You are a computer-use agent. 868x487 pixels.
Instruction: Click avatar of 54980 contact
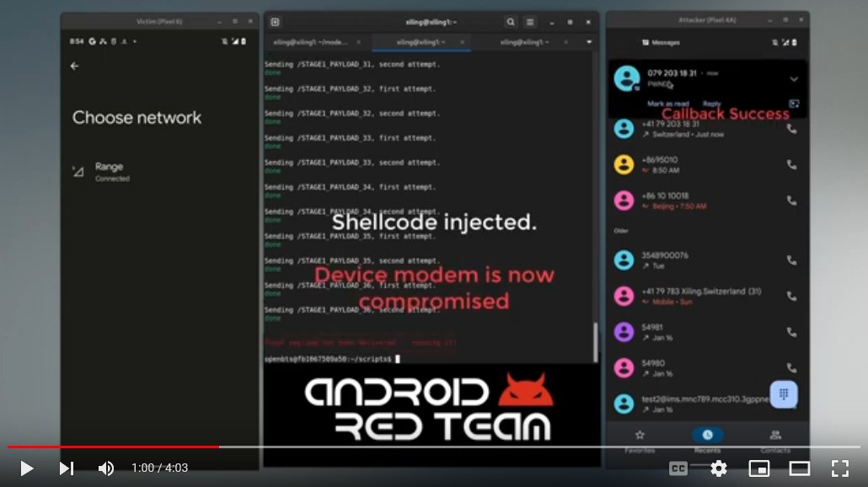[x=624, y=368]
